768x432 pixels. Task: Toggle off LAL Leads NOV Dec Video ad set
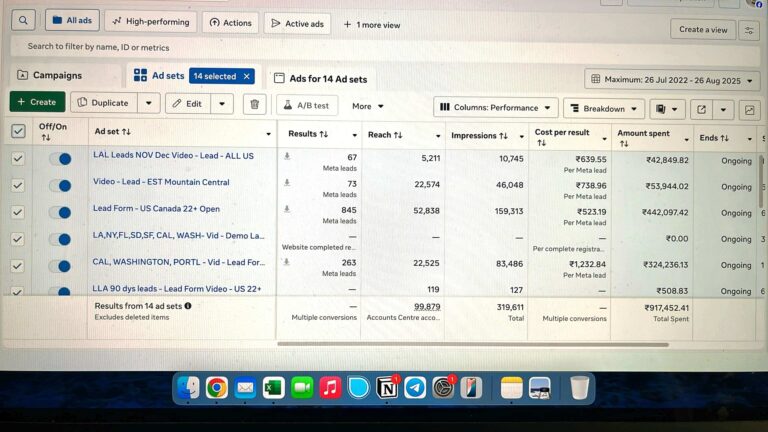tap(60, 159)
